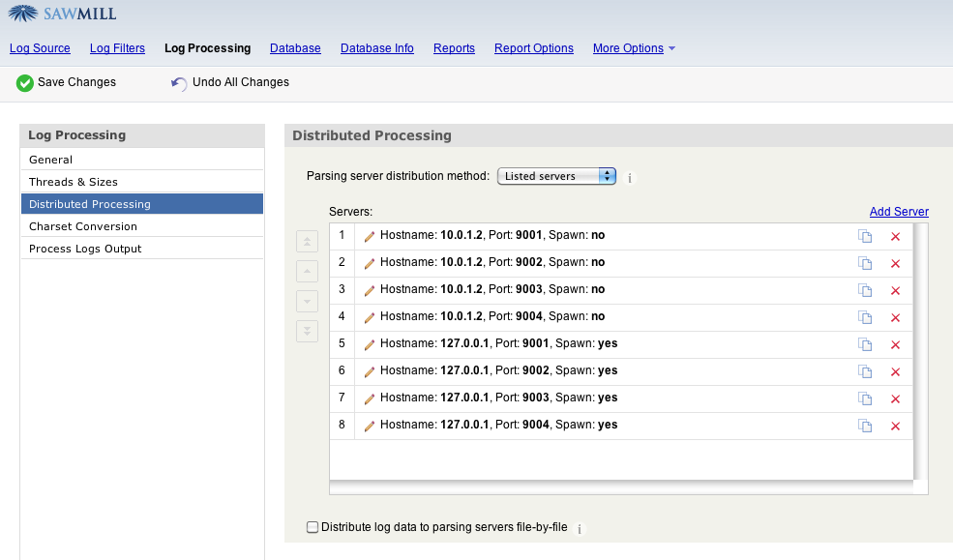The height and width of the screenshot is (560, 953).
Task: Enable distribute log data file-by-file checkbox
Action: coord(313,527)
